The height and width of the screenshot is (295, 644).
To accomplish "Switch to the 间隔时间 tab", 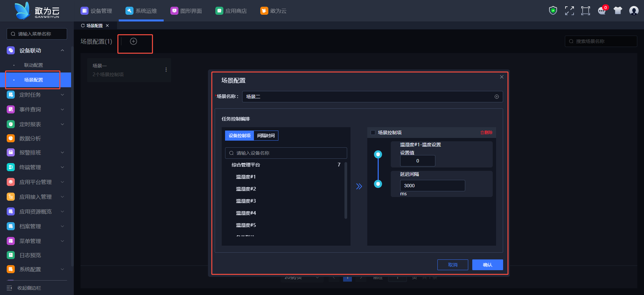I will (266, 136).
